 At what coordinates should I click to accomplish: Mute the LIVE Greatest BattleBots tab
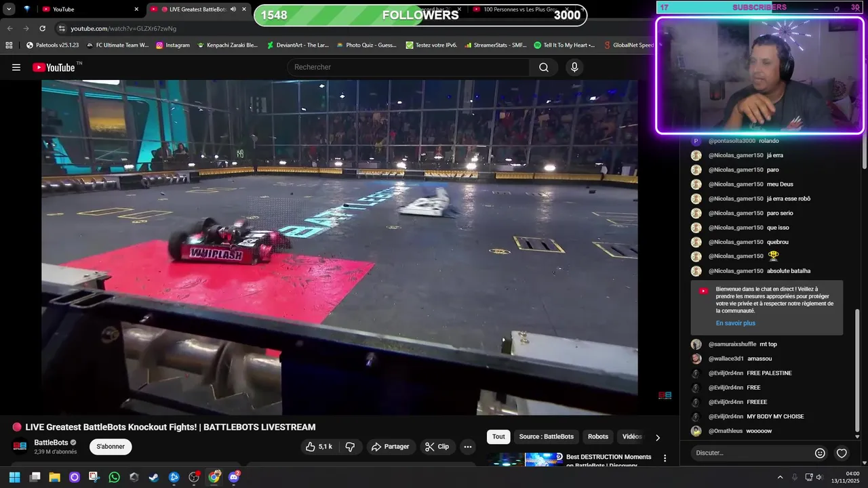233,9
